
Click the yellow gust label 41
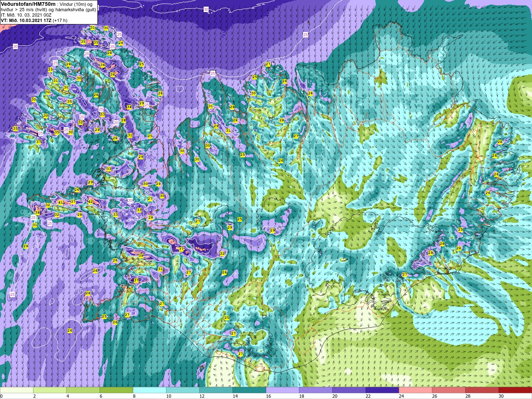60,202
